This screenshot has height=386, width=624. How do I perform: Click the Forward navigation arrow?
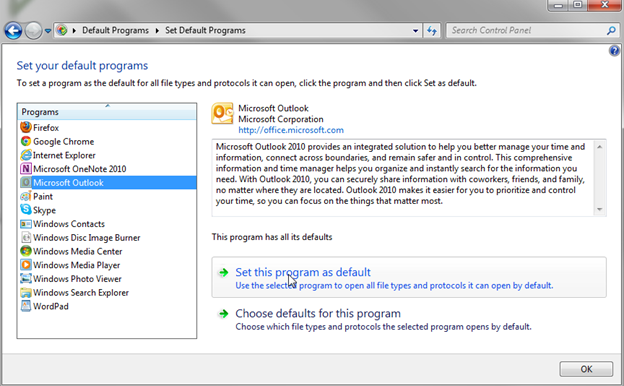point(33,31)
